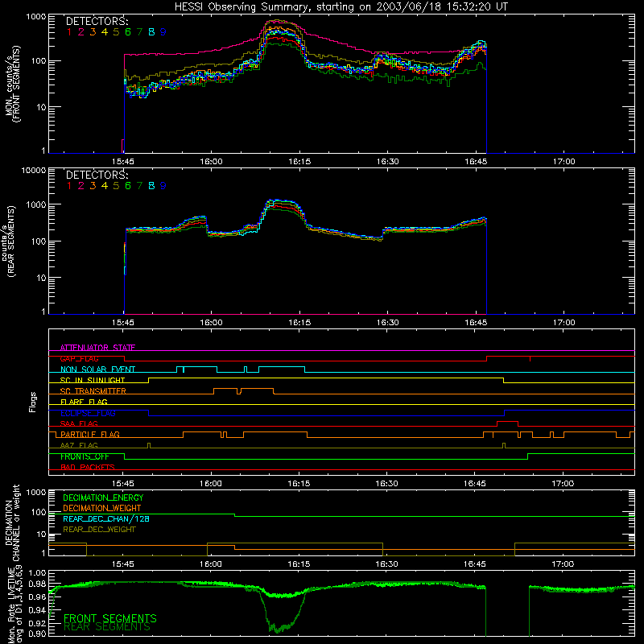Click 16:30 tick under rear segments plot
The height and width of the screenshot is (644, 644).
coord(388,323)
